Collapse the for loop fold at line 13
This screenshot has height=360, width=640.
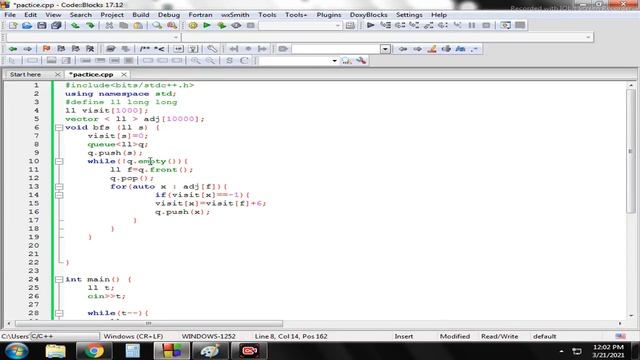[59, 187]
